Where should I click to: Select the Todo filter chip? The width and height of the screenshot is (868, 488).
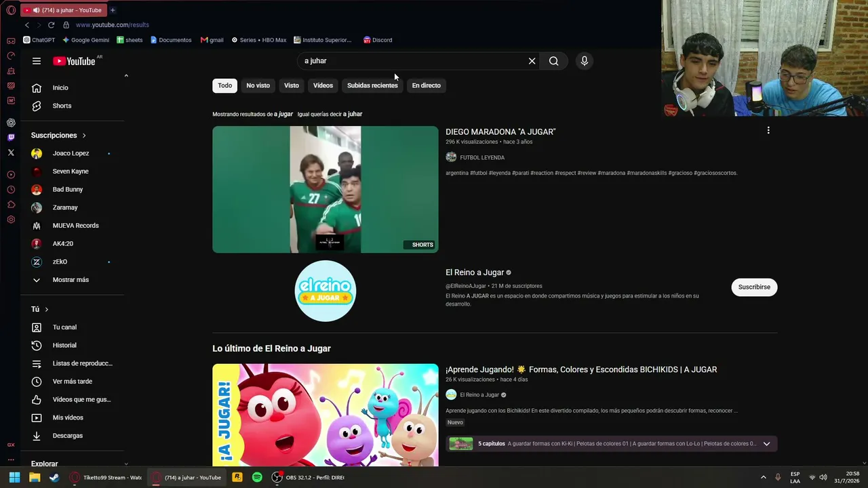(225, 85)
